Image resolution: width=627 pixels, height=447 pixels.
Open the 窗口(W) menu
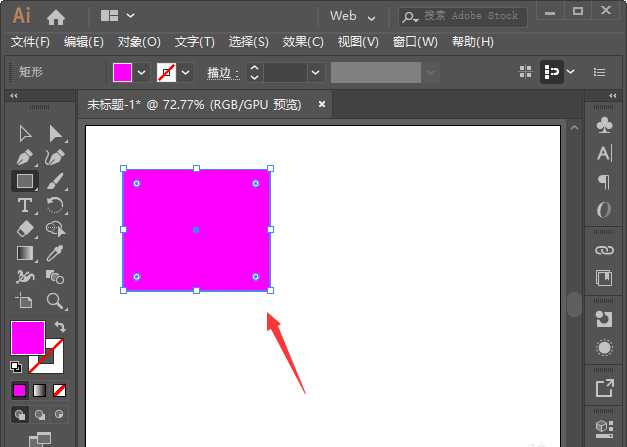pos(415,42)
